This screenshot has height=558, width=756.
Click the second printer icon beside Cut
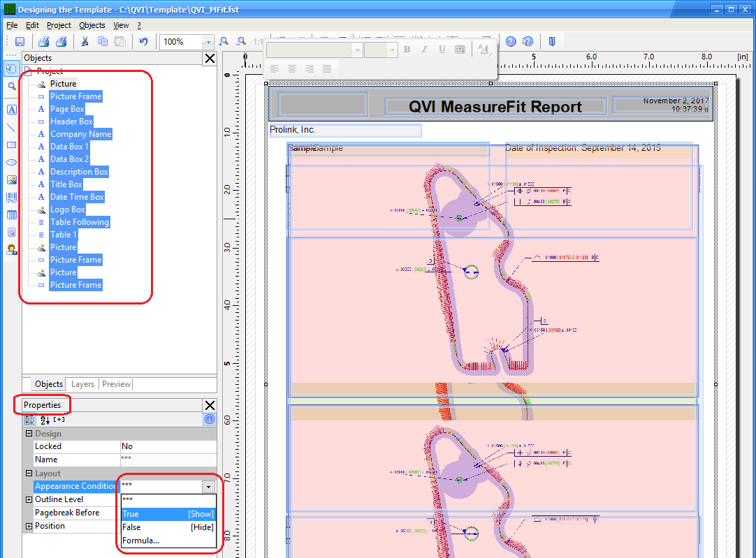61,42
